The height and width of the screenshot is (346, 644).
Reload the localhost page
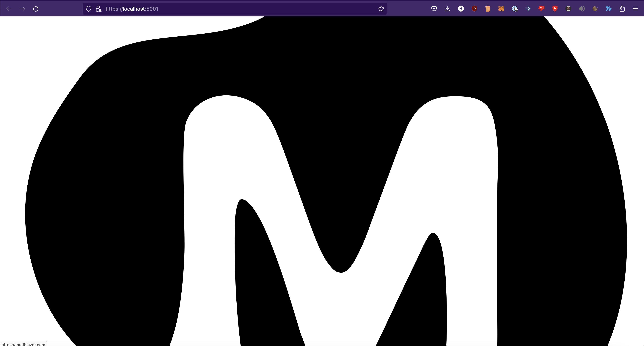pos(36,9)
